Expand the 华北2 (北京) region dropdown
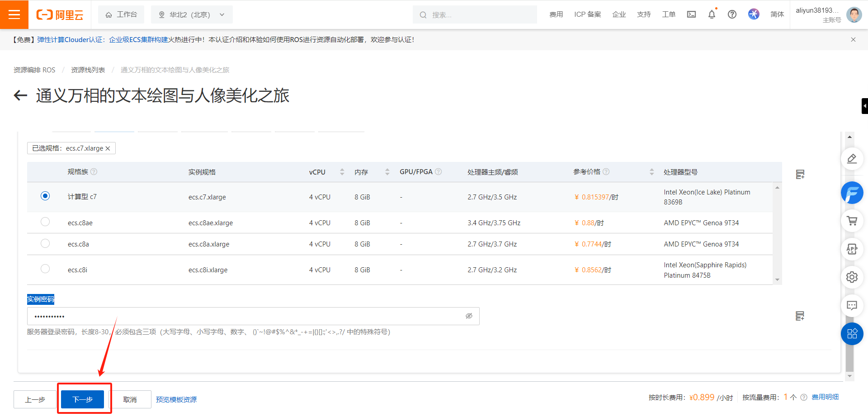 coord(192,14)
